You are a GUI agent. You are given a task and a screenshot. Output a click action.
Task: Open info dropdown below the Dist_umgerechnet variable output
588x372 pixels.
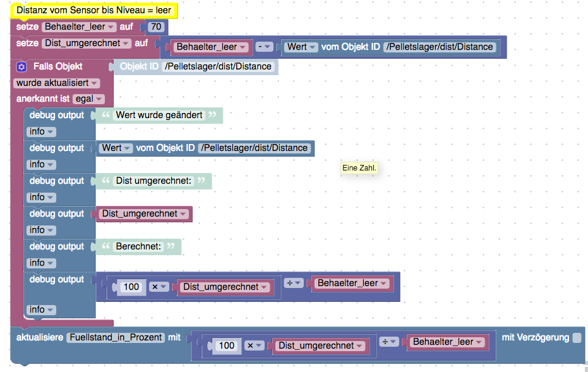coord(41,230)
